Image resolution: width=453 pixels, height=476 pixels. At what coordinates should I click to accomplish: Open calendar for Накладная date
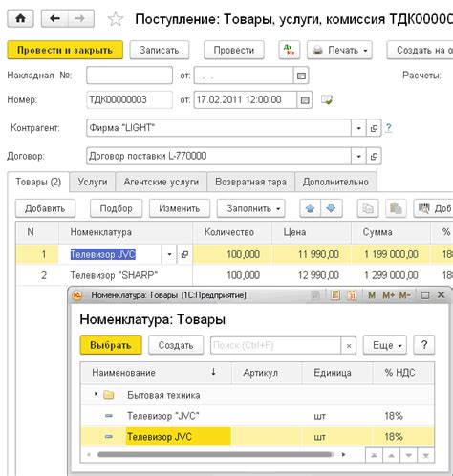tap(301, 76)
